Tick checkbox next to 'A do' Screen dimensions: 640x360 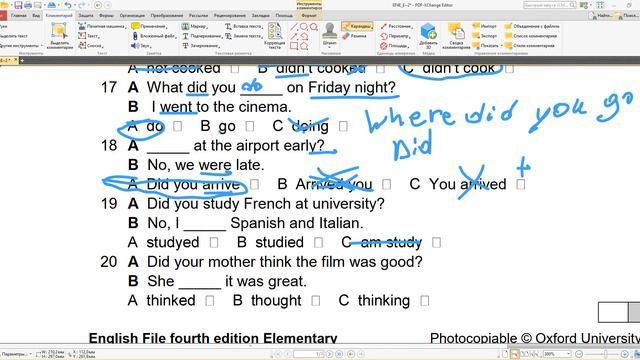[x=177, y=127]
